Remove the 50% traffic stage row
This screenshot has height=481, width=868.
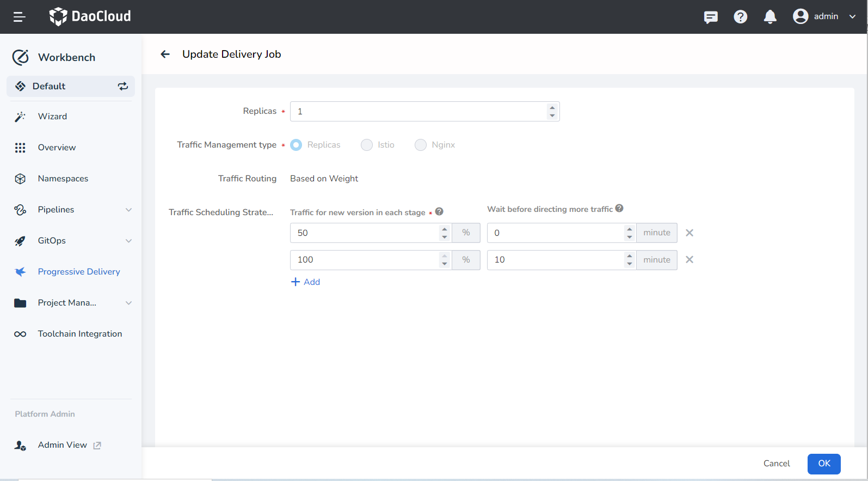point(689,233)
